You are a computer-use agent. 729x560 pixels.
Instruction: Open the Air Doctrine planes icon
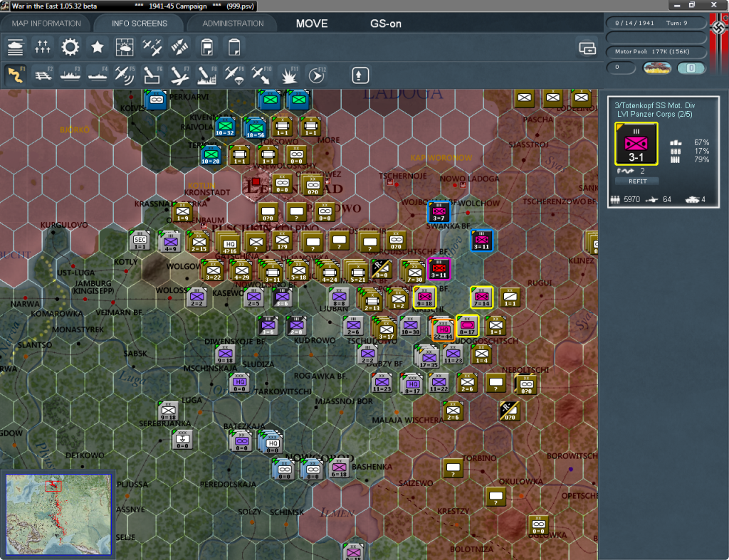(x=152, y=47)
